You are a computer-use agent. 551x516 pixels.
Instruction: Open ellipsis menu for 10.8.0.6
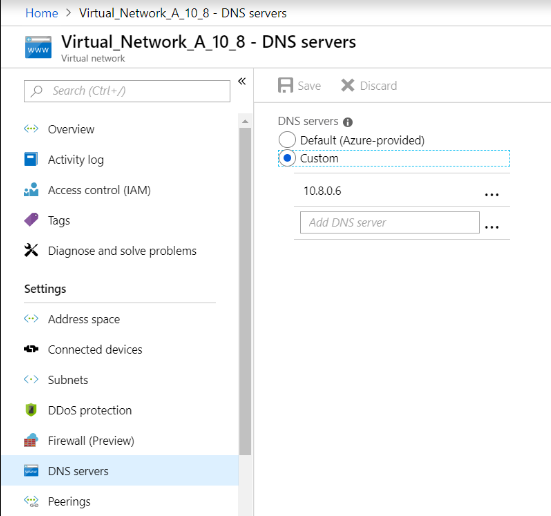(492, 194)
